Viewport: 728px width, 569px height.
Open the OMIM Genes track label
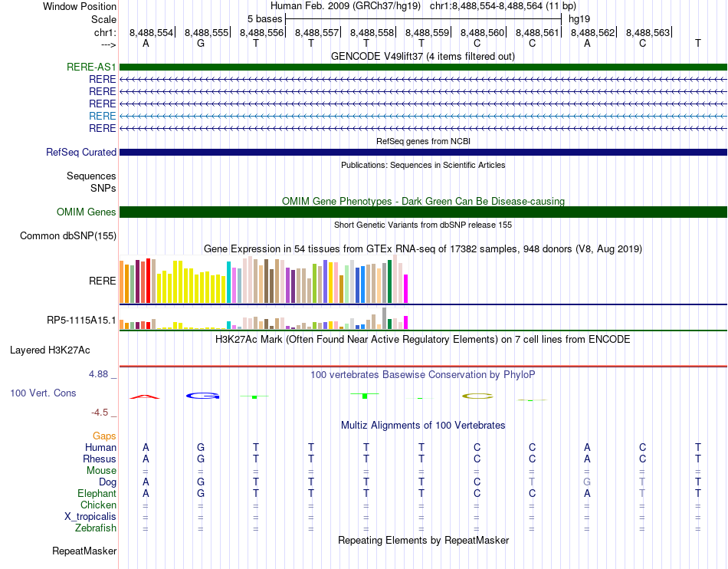coord(86,212)
